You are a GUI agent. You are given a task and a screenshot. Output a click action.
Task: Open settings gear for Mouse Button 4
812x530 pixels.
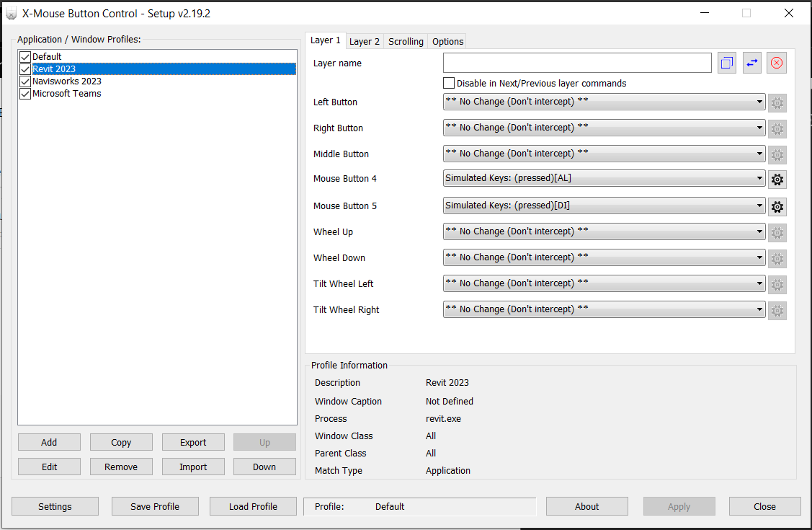click(777, 179)
